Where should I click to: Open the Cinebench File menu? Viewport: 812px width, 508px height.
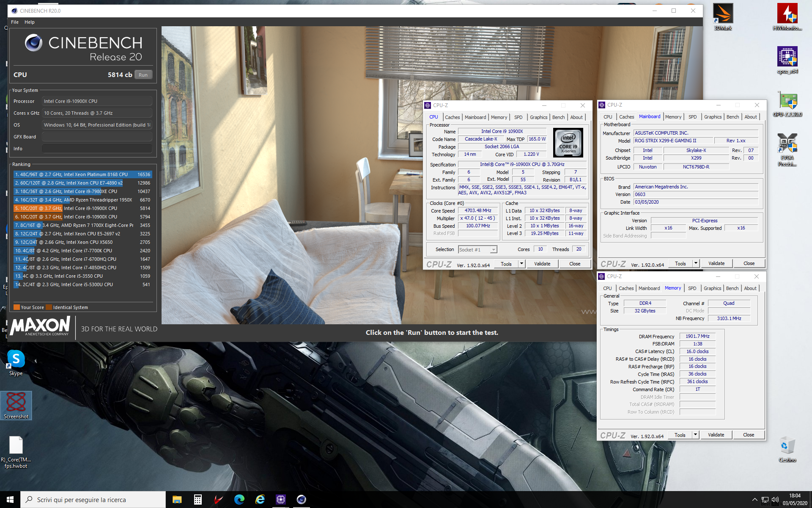click(x=15, y=22)
